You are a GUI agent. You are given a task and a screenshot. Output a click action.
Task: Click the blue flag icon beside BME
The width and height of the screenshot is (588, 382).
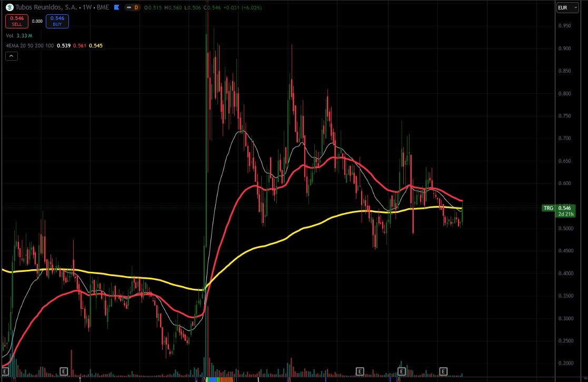click(117, 7)
